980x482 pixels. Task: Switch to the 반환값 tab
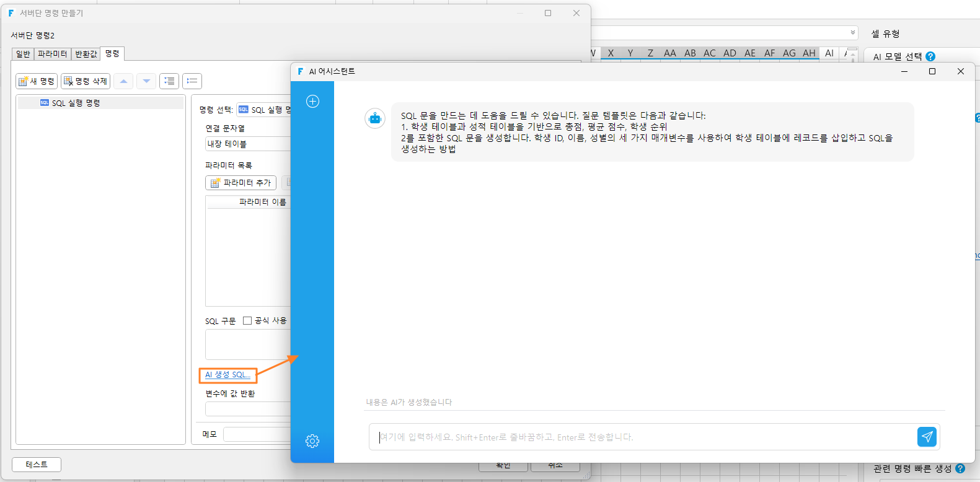(86, 54)
